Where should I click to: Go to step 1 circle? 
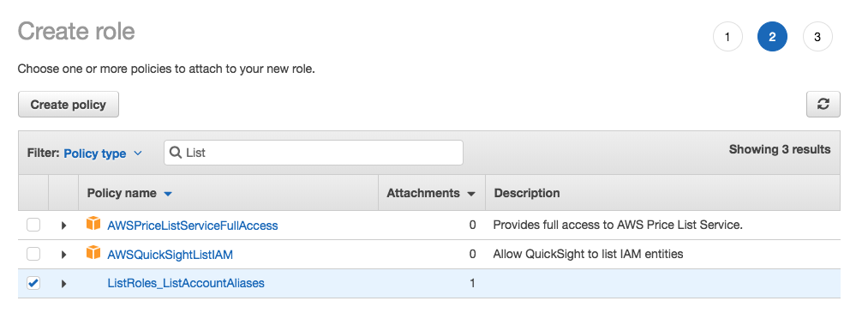click(x=727, y=37)
